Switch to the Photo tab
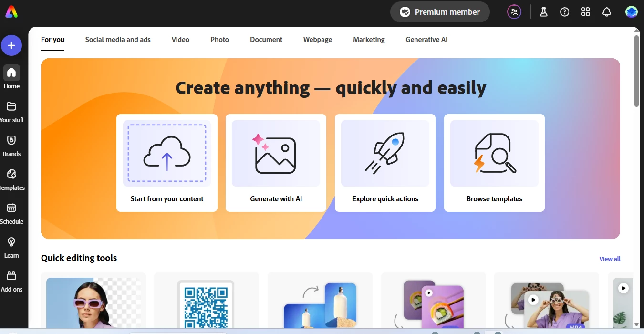The width and height of the screenshot is (644, 334). 219,40
